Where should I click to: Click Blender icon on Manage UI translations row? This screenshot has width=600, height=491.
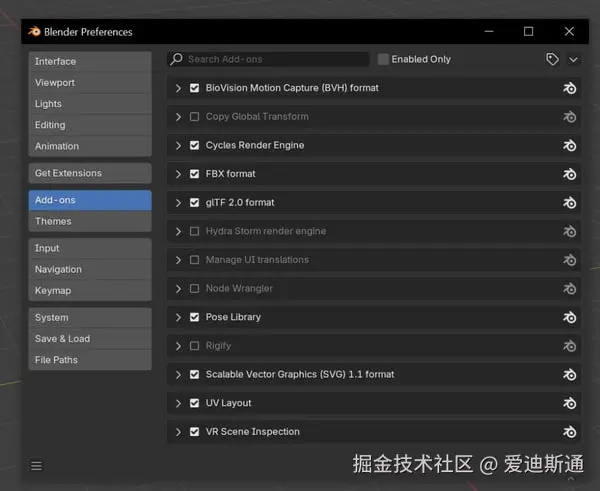[x=569, y=260]
